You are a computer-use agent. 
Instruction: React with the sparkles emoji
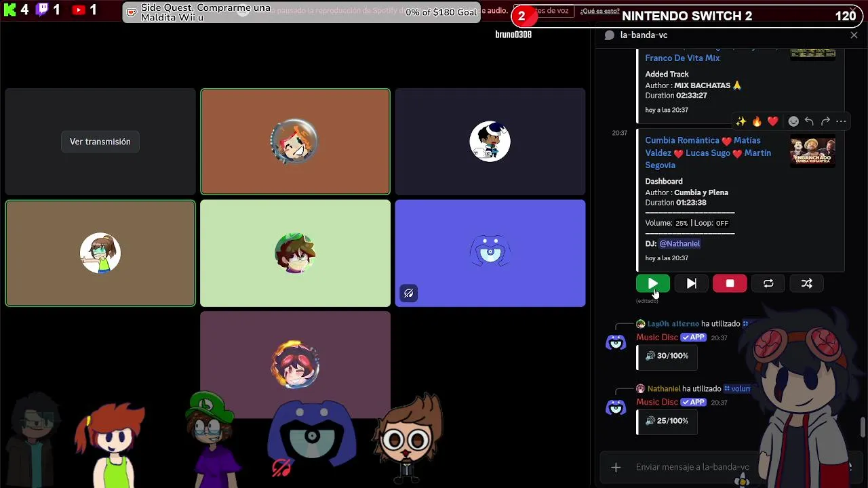tap(741, 121)
